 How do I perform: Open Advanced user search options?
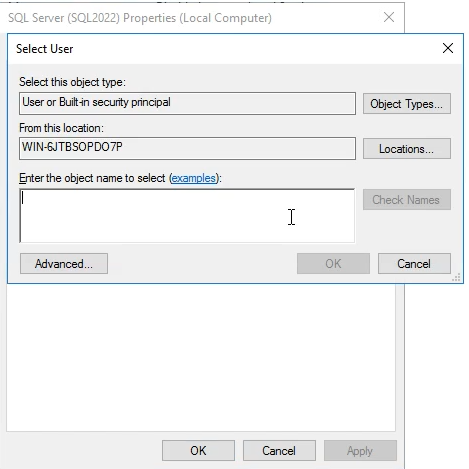point(64,264)
